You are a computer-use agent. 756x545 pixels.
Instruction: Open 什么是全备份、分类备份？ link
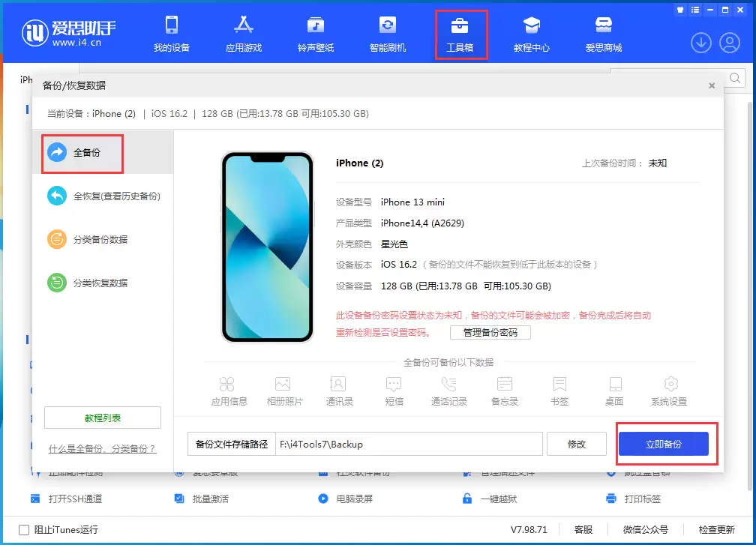pyautogui.click(x=102, y=449)
